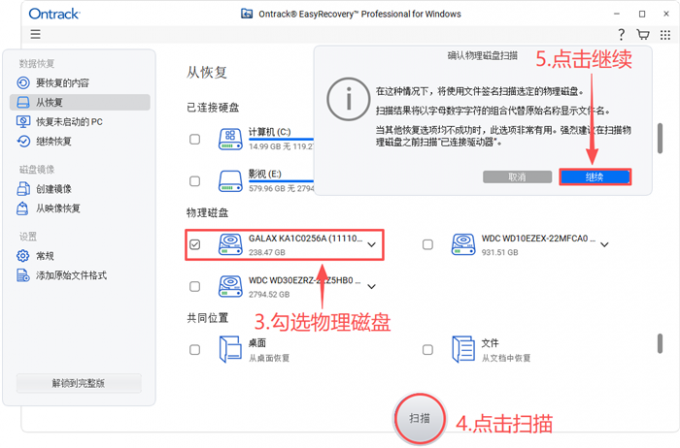Click the 已连接硬盘 section heading
The height and width of the screenshot is (448, 680).
pos(212,108)
